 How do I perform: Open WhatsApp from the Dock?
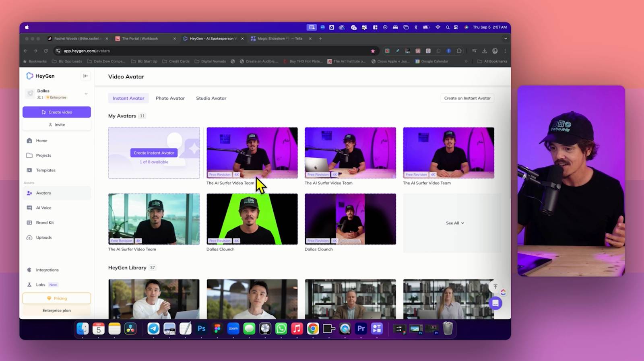point(281,329)
